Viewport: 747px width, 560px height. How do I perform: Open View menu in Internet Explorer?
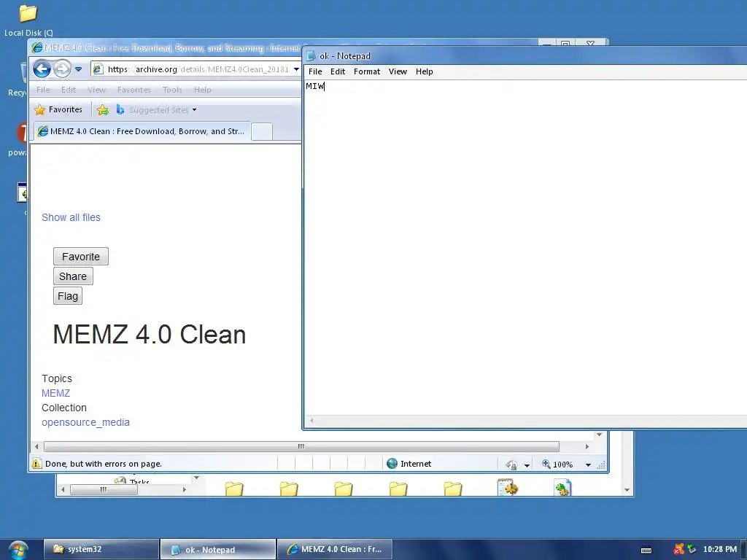(96, 90)
